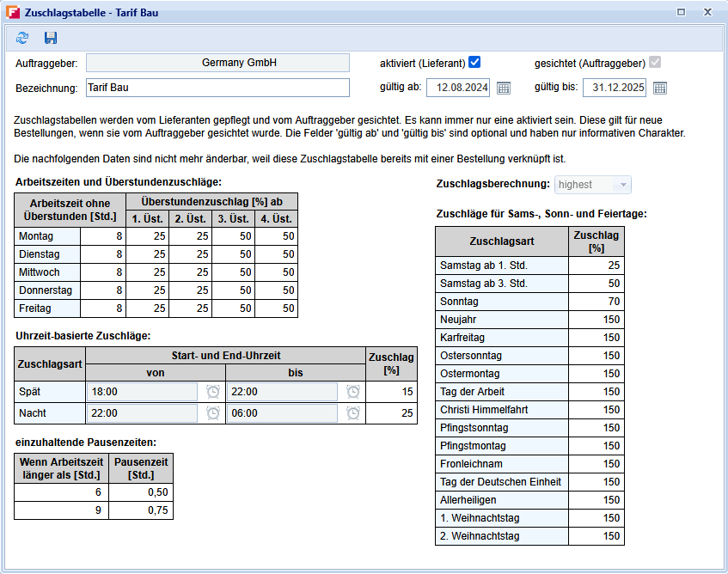Click the Bezeichnung field with 'Tarif Bau'
The image size is (728, 574).
(x=217, y=88)
